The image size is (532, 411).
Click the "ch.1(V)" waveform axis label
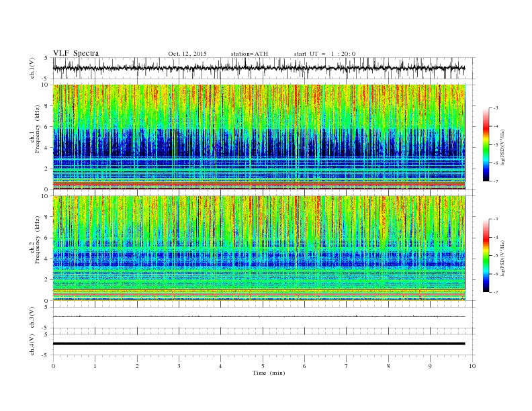[x=32, y=68]
